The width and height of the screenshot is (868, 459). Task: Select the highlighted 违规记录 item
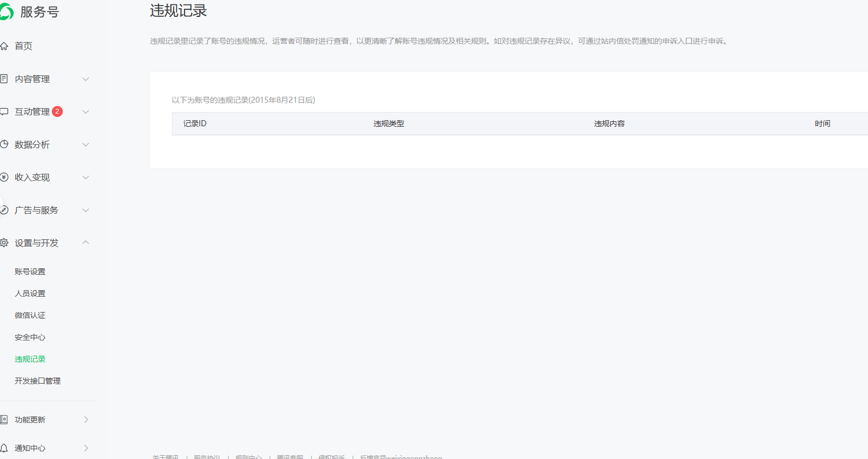point(30,359)
